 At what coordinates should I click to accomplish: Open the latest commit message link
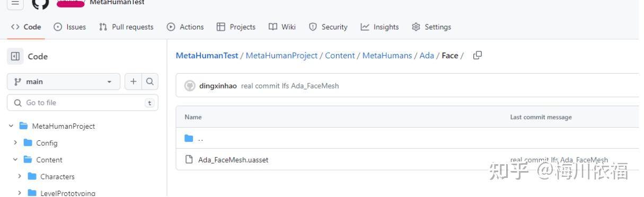(x=290, y=86)
